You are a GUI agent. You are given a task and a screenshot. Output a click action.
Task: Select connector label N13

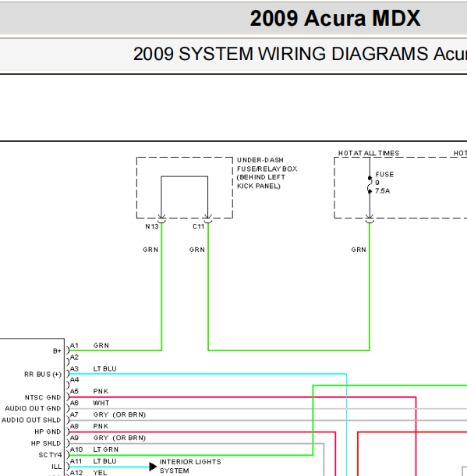[x=152, y=226]
